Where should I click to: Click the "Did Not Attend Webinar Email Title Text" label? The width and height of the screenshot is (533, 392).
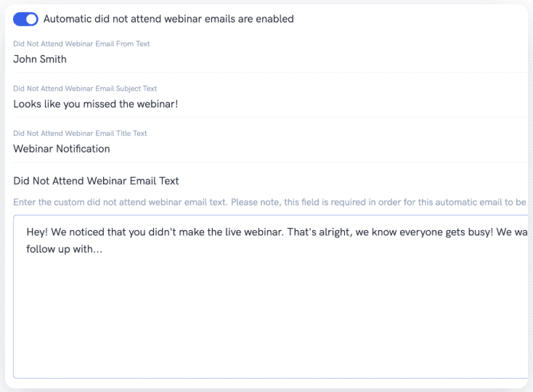click(80, 134)
